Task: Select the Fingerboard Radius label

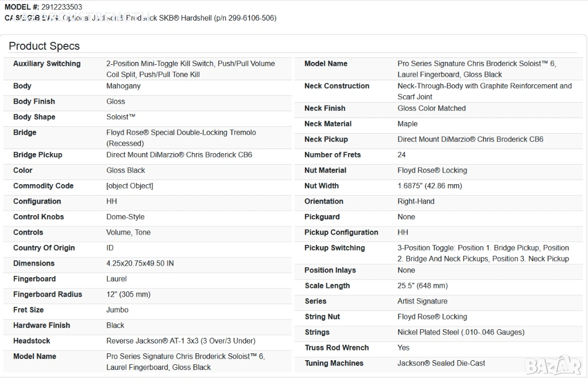Action: (48, 294)
